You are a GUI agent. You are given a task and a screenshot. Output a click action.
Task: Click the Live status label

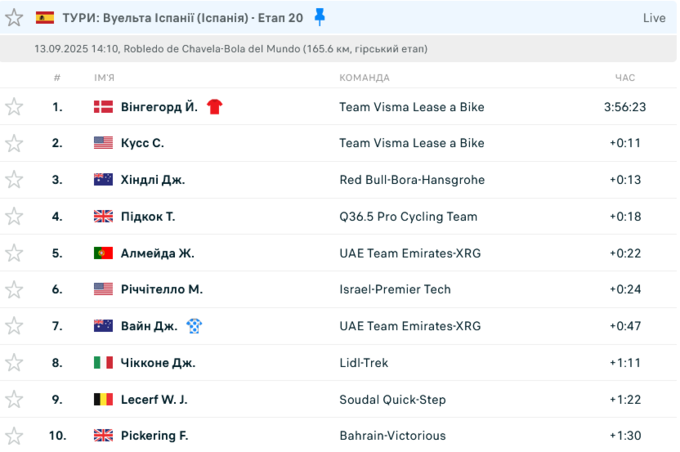pos(654,18)
